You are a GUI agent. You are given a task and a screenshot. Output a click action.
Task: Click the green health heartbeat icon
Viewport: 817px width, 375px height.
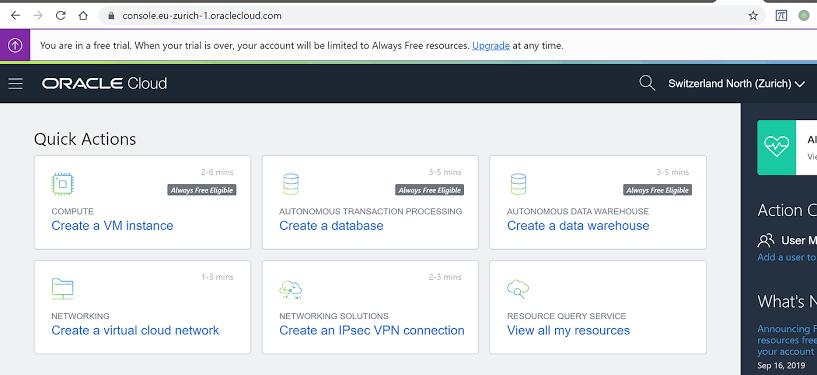pyautogui.click(x=776, y=147)
